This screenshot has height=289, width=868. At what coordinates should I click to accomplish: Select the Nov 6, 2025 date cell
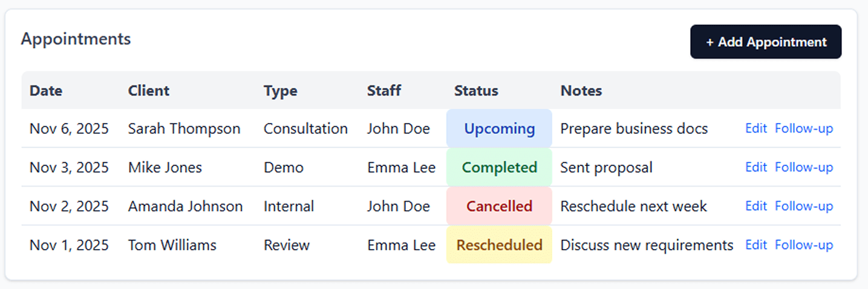pyautogui.click(x=69, y=128)
